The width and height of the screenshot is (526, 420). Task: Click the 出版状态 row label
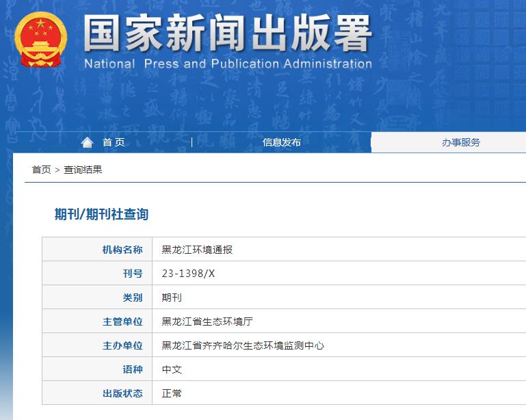tap(122, 393)
